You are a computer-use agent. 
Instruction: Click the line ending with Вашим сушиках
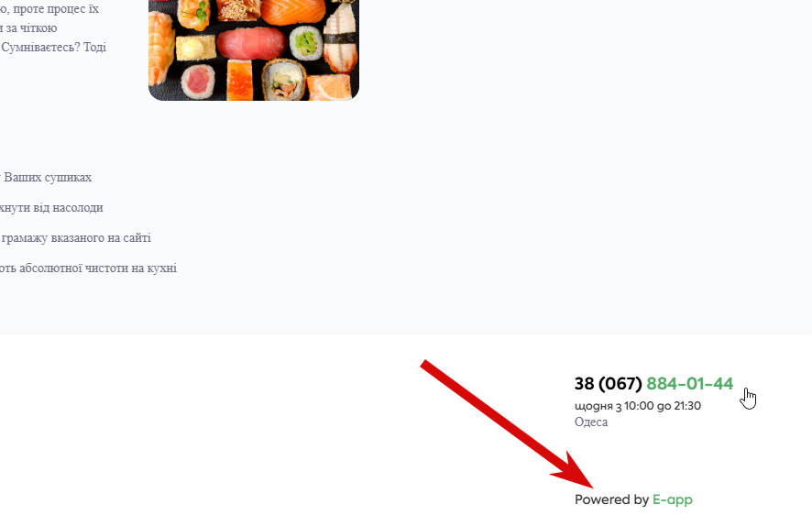pos(46,177)
